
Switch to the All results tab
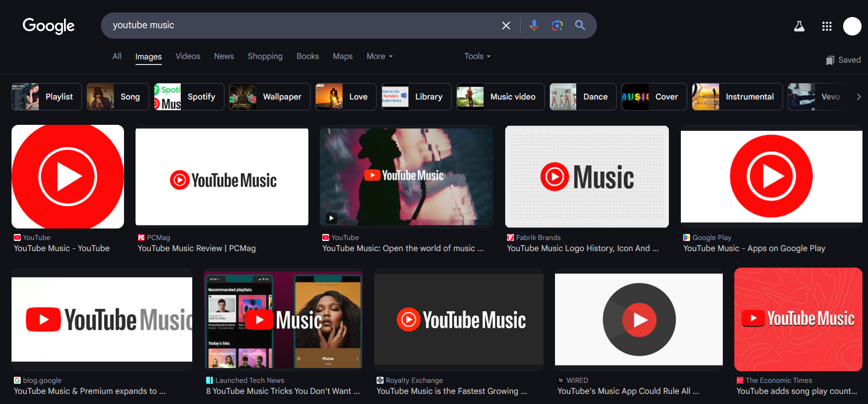tap(117, 56)
